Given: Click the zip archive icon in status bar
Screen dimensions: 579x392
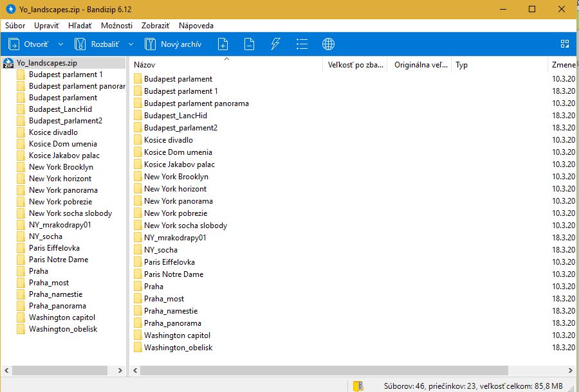Looking at the screenshot, I should tap(358, 386).
